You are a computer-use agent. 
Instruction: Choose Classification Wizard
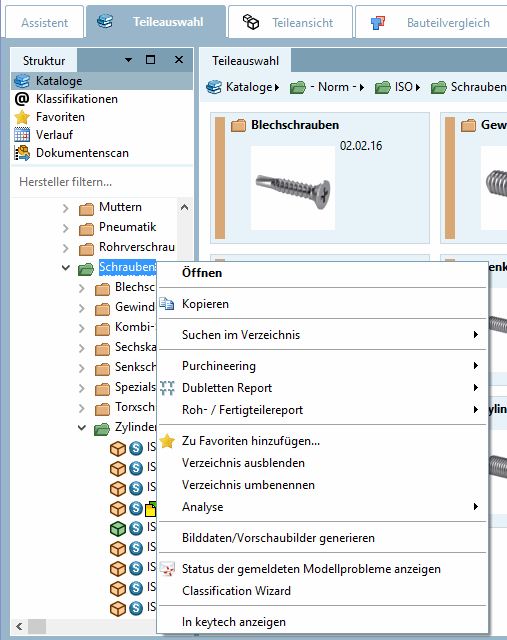[322, 591]
